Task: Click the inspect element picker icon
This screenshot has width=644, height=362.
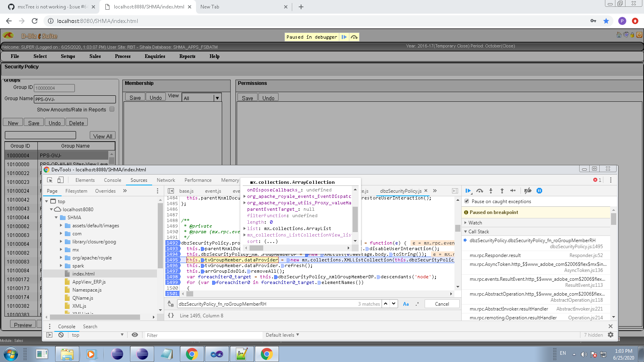Action: (50, 180)
